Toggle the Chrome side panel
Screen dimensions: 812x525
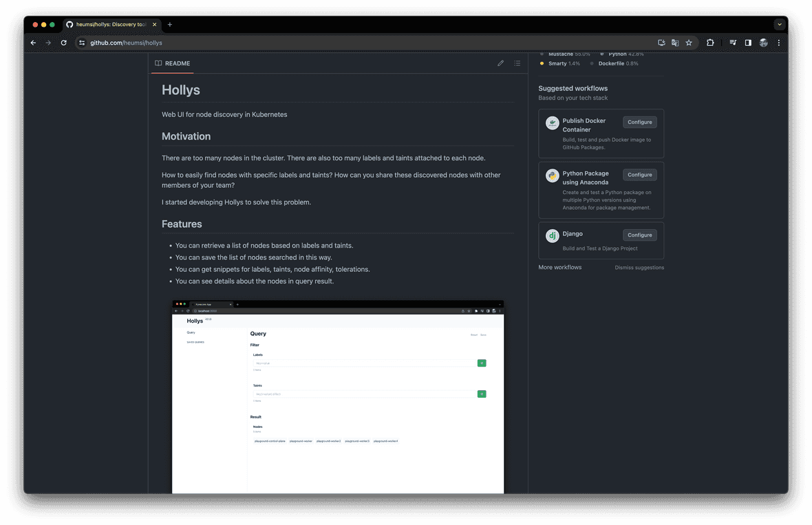748,43
